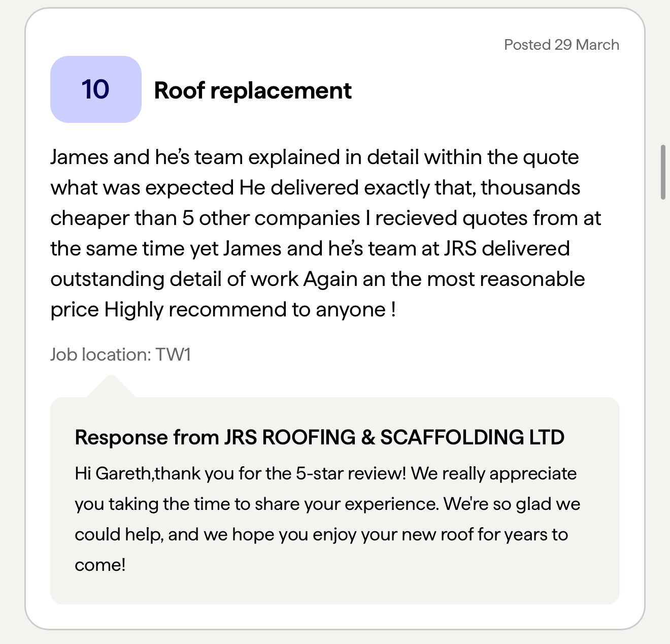
Task: Click the Hi Gareth greeting
Action: [x=113, y=474]
